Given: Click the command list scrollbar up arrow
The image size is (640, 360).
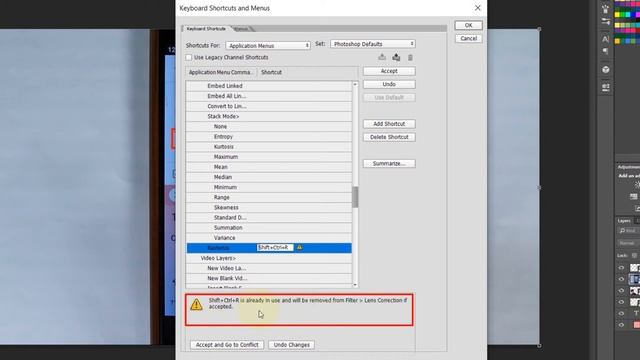Looking at the screenshot, I should (x=355, y=84).
